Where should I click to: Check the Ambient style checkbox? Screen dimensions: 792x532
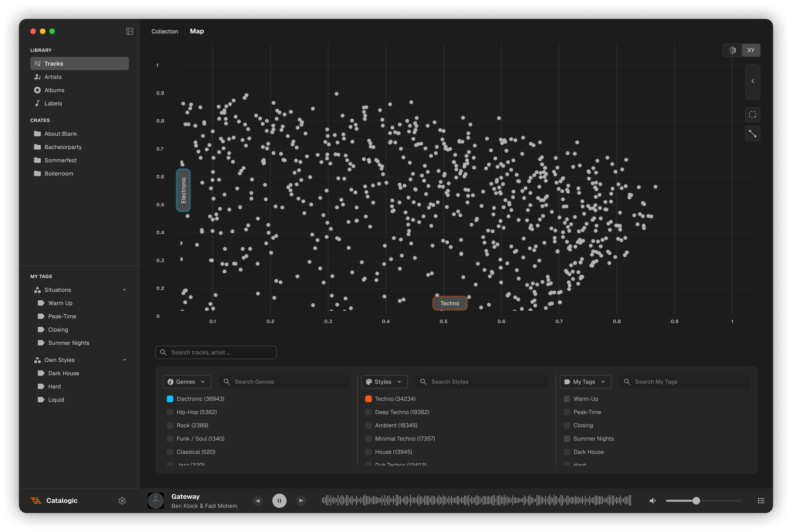(x=368, y=425)
